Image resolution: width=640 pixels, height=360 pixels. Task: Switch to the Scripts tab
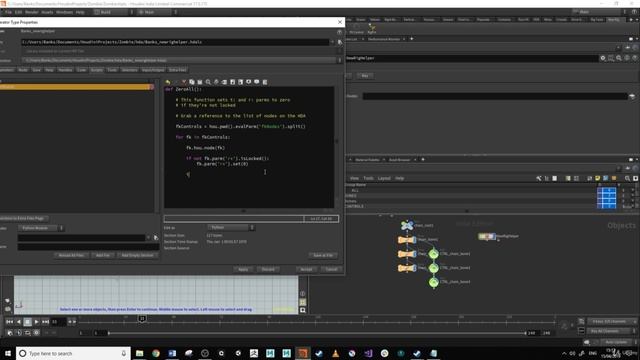tap(96, 70)
